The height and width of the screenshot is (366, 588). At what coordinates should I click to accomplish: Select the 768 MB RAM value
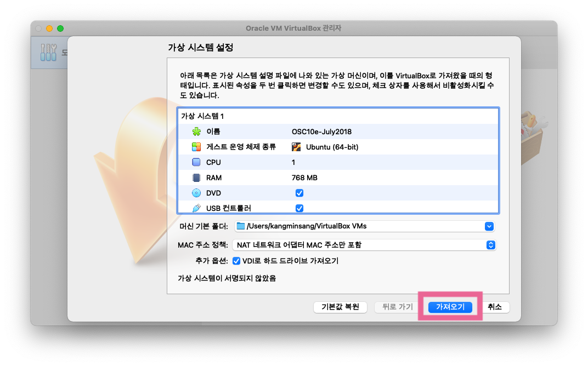[x=304, y=178]
